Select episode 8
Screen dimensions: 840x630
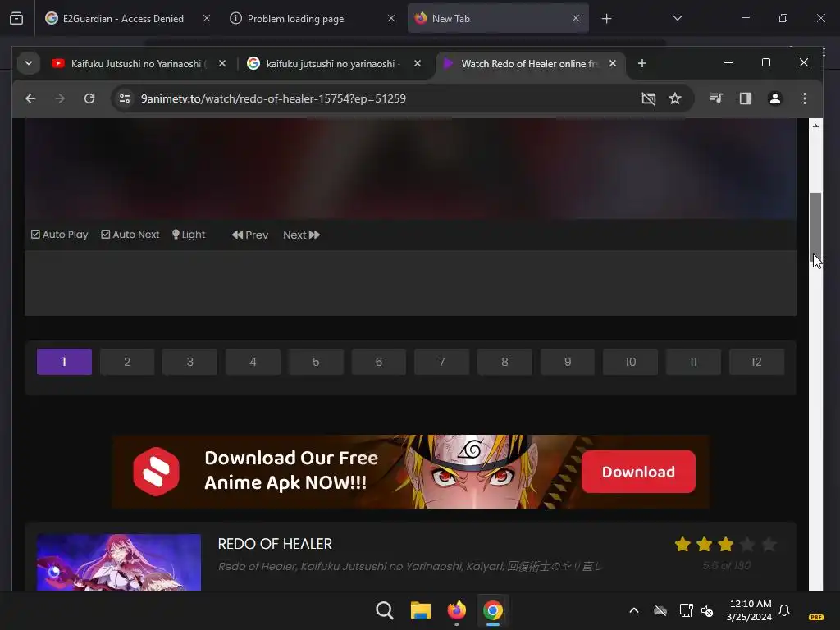point(504,362)
